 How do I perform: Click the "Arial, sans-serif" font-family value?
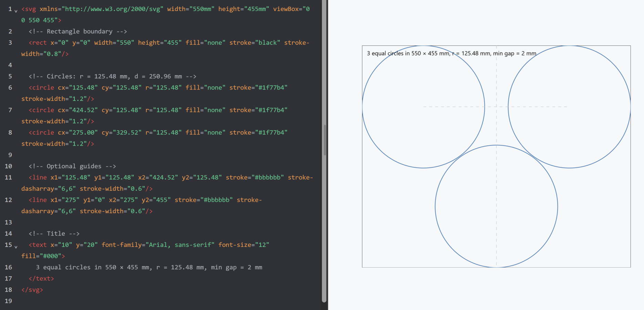pos(180,245)
